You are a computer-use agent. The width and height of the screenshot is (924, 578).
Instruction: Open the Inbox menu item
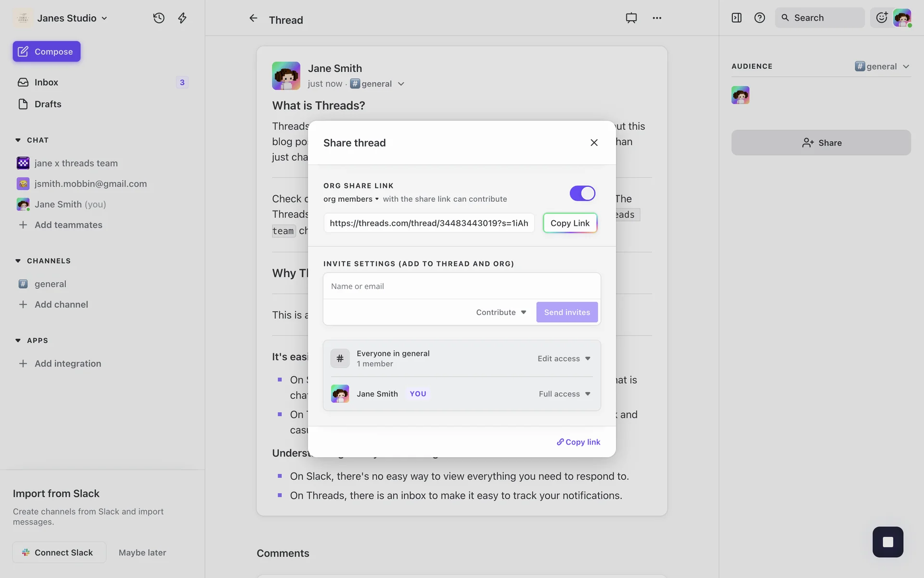(46, 82)
